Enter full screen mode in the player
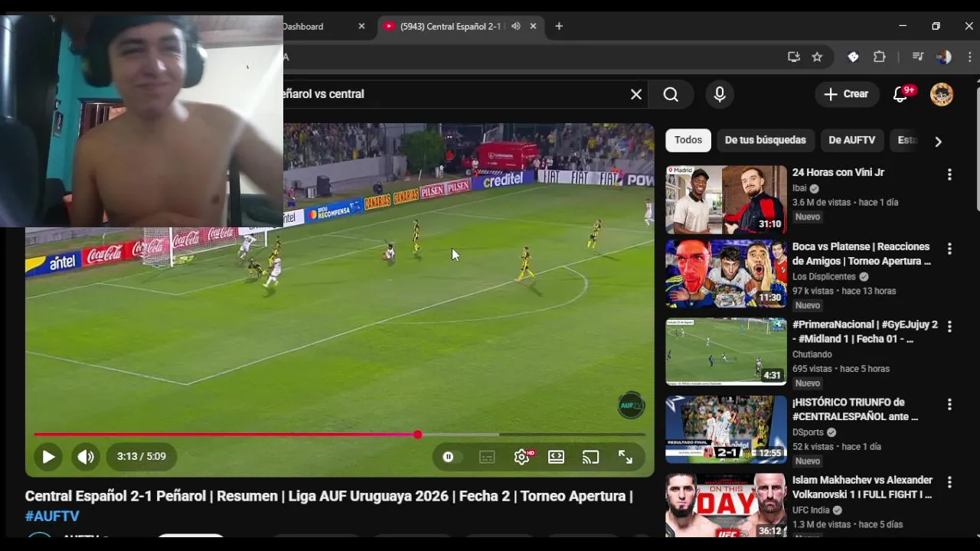 coord(626,457)
